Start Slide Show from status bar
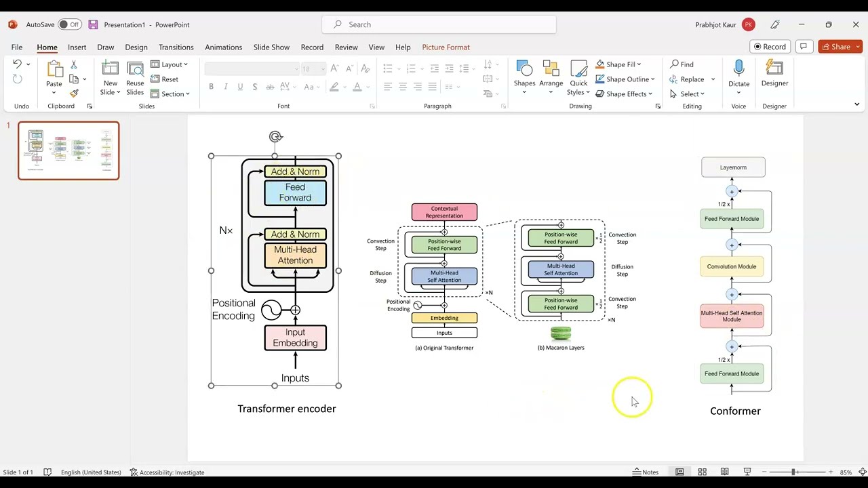The height and width of the screenshot is (488, 868). coord(747,472)
